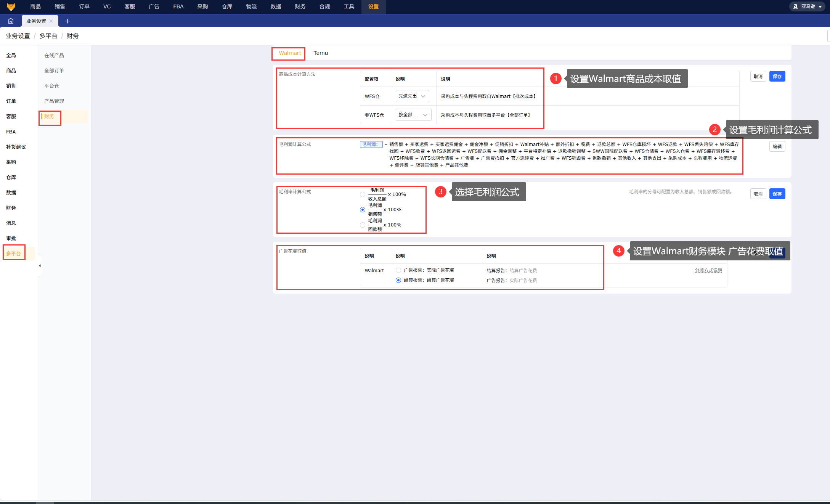Open 客服 in the top menu bar

pos(130,6)
